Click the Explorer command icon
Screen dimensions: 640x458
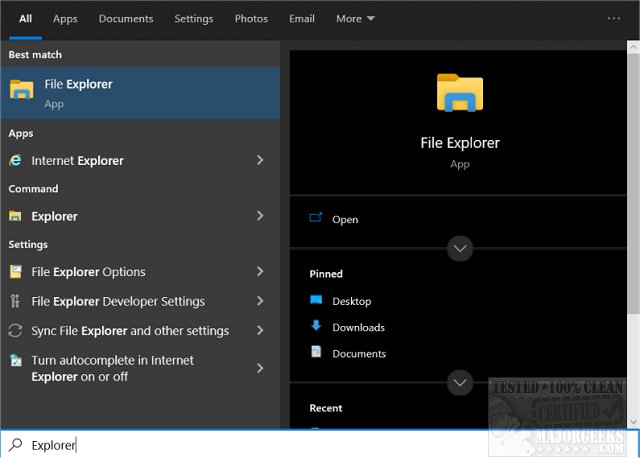tap(16, 216)
